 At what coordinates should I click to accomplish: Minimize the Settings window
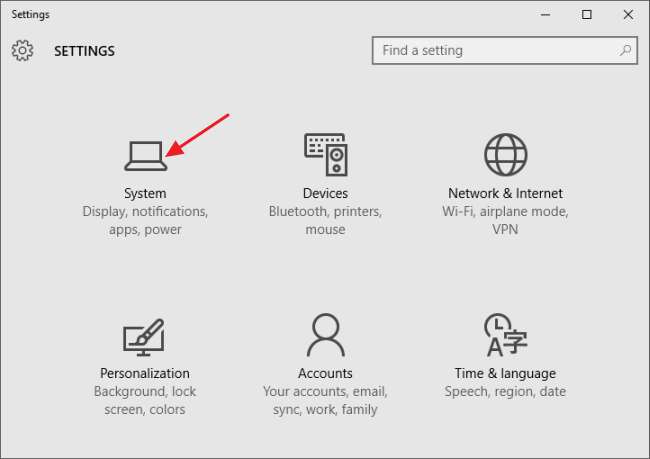pos(546,15)
